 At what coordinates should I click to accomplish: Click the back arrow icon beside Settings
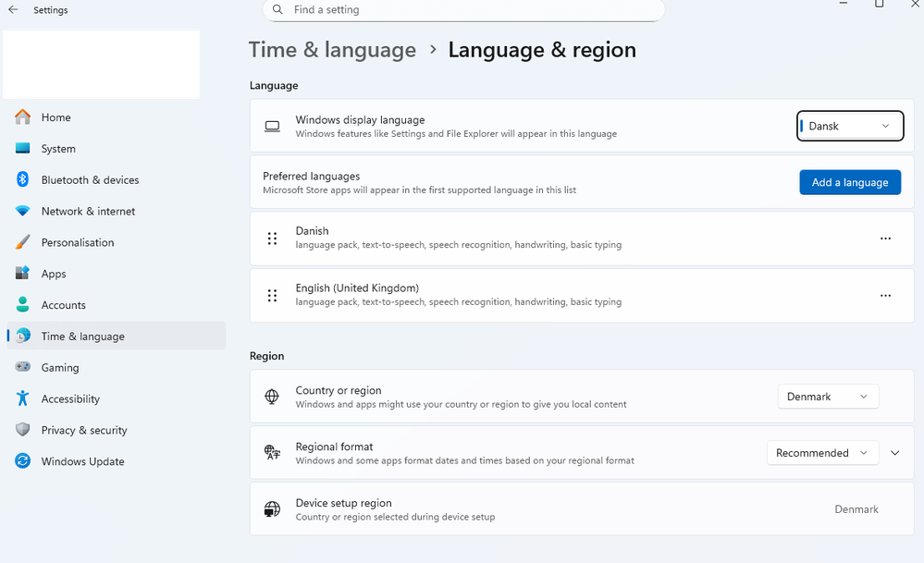(13, 9)
